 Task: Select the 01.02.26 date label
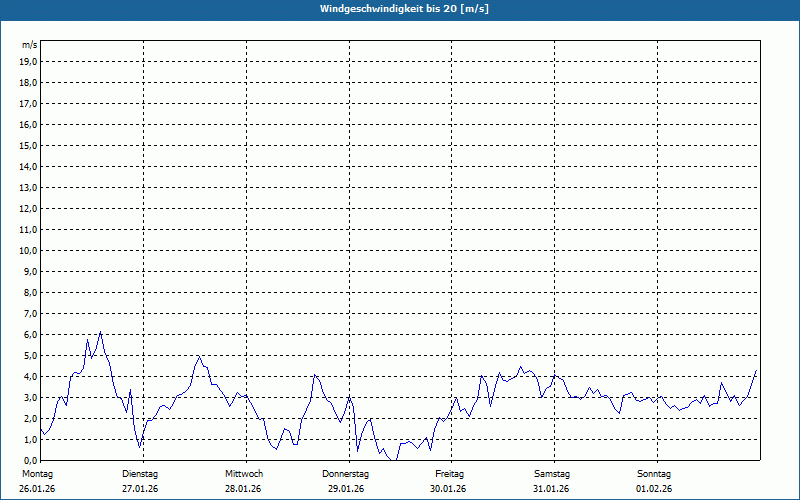(654, 489)
